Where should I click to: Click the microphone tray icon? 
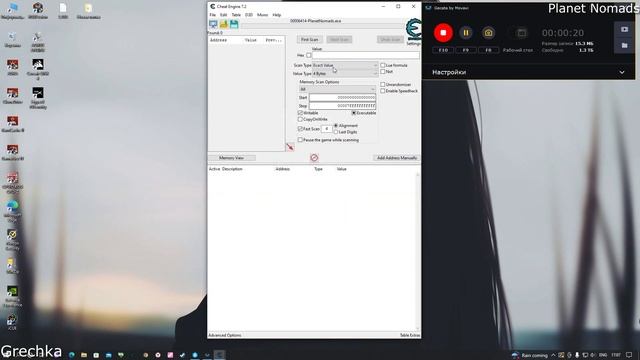[577, 355]
